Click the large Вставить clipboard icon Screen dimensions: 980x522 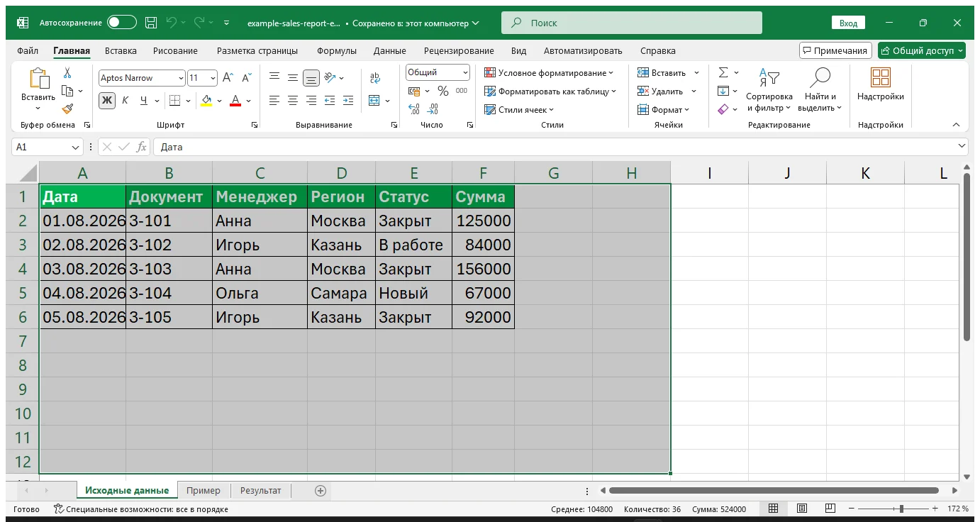tap(38, 79)
